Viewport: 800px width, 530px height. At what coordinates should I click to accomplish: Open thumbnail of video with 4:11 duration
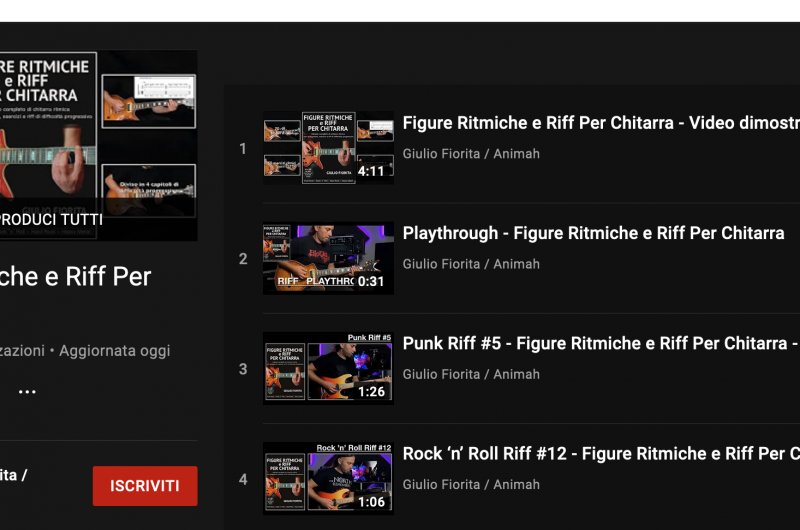[x=328, y=147]
